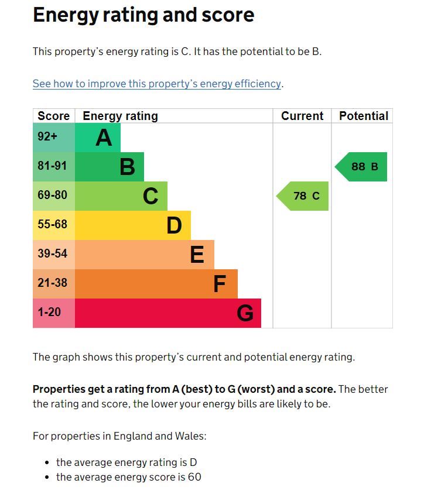
Task: Select the 39-54 score cell
Action: coord(54,255)
